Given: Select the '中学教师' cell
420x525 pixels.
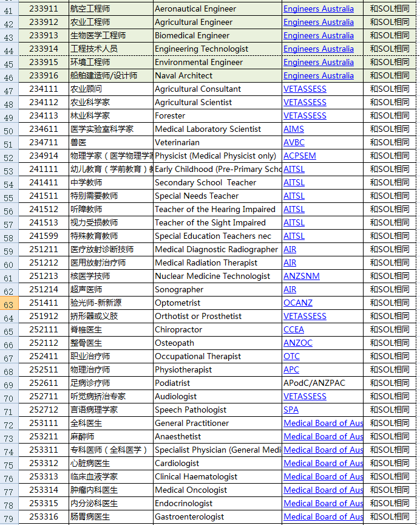Looking at the screenshot, I should click(111, 183).
